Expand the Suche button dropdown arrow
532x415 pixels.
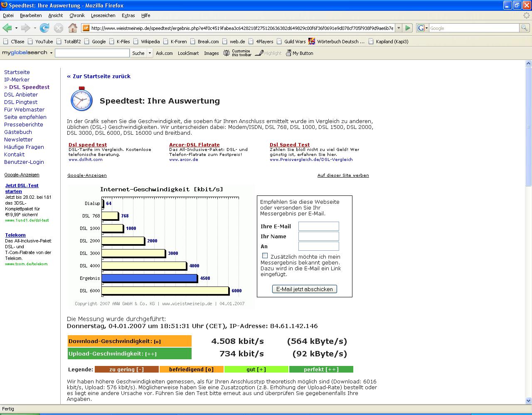150,53
